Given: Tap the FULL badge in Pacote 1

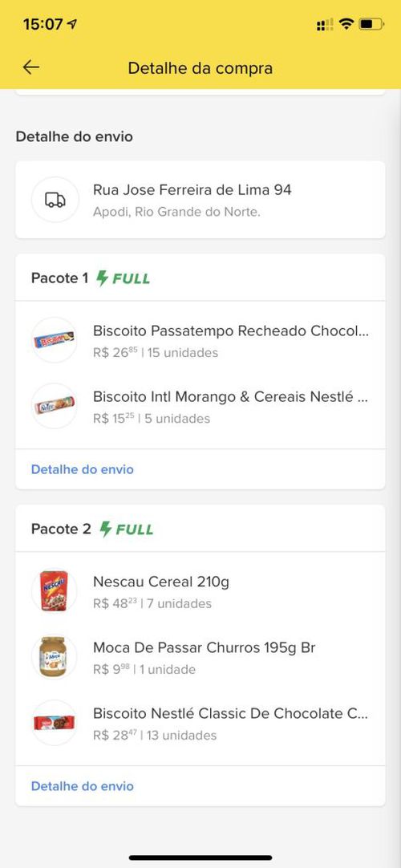Looking at the screenshot, I should [123, 278].
